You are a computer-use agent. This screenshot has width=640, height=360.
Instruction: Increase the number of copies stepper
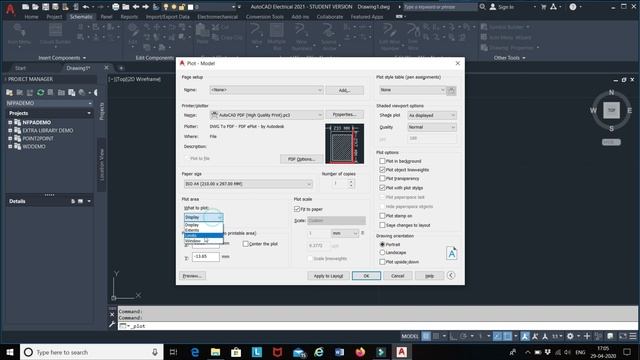[x=351, y=181]
